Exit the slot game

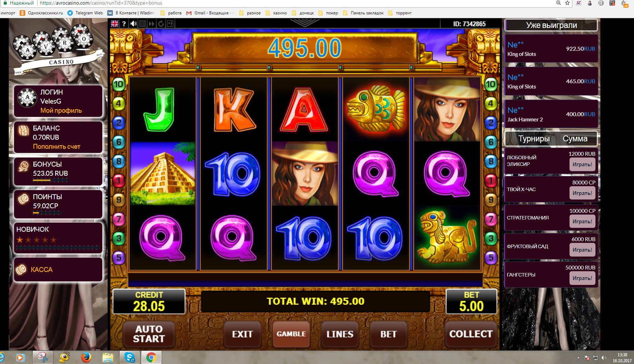point(243,334)
